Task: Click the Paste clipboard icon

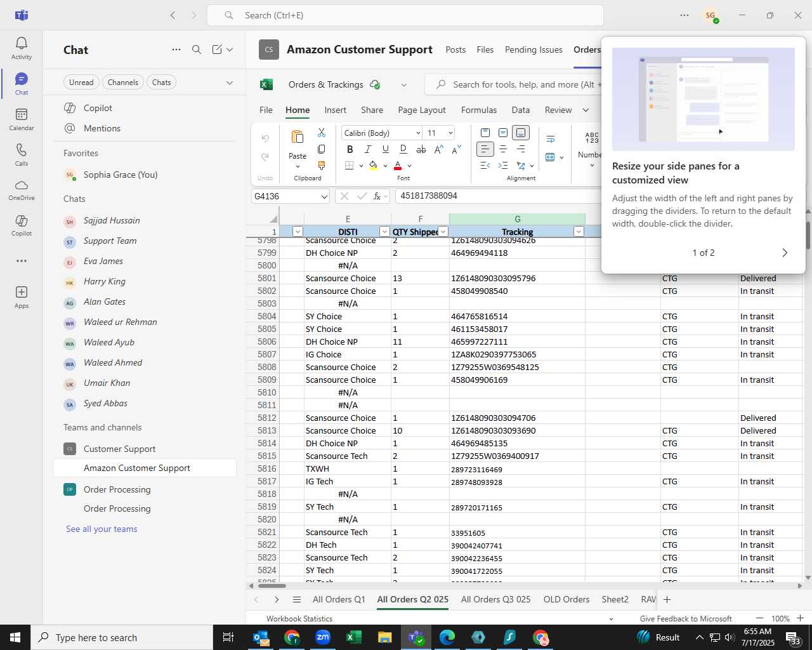Action: (x=297, y=137)
